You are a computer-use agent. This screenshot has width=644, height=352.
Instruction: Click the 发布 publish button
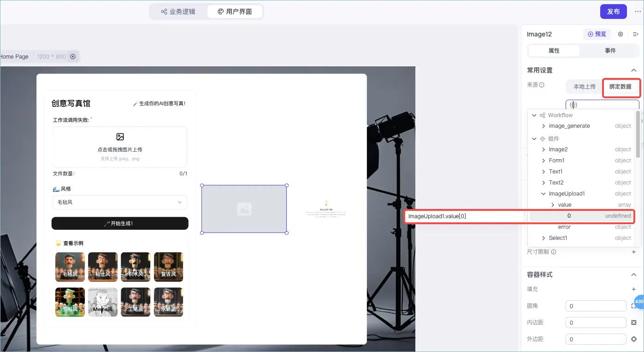pos(614,12)
